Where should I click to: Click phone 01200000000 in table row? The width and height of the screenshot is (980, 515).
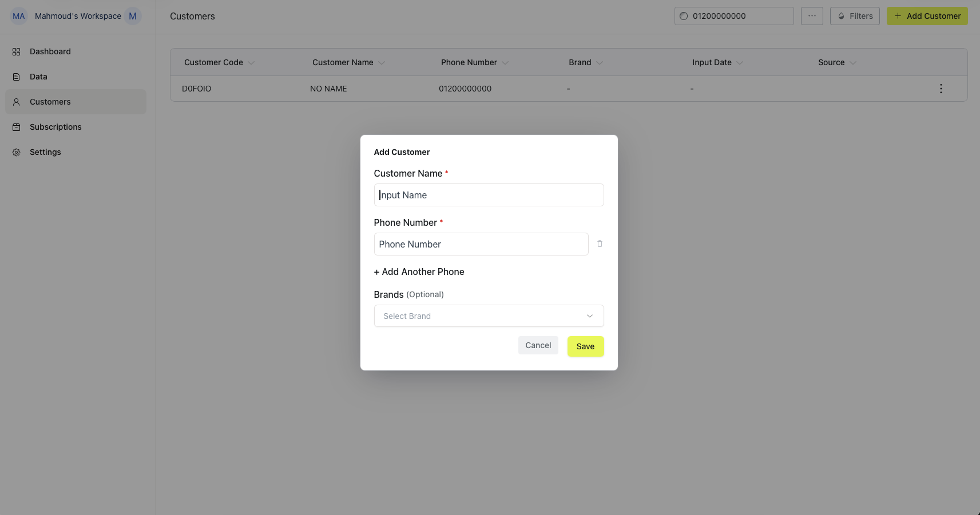465,89
